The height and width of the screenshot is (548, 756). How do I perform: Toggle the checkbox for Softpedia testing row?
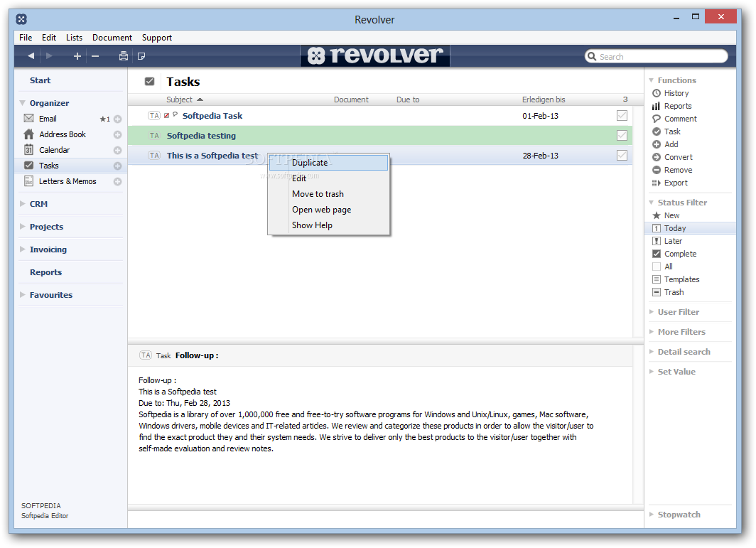point(622,135)
